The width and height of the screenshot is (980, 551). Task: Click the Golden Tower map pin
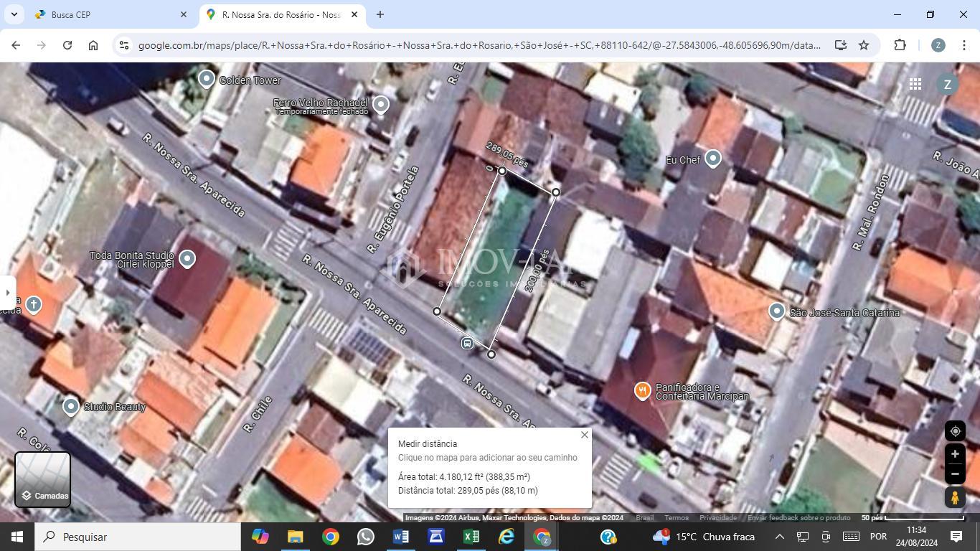coord(207,79)
